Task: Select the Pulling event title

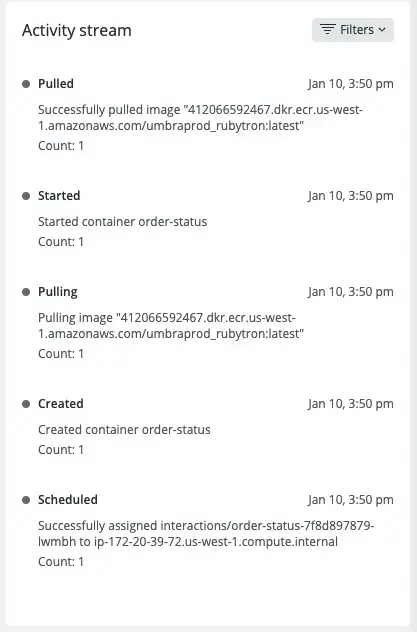Action: coord(58,292)
